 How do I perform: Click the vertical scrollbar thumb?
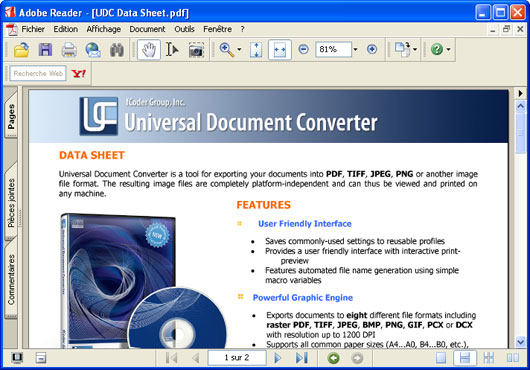pos(521,133)
